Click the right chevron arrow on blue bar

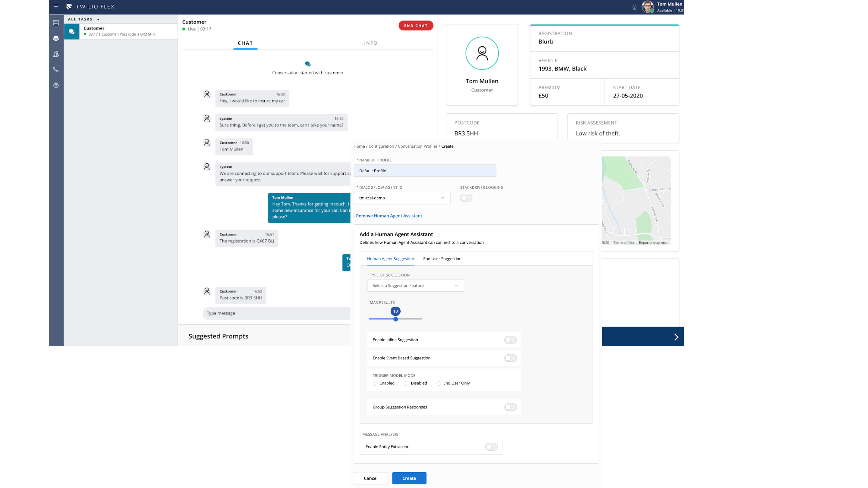(676, 337)
